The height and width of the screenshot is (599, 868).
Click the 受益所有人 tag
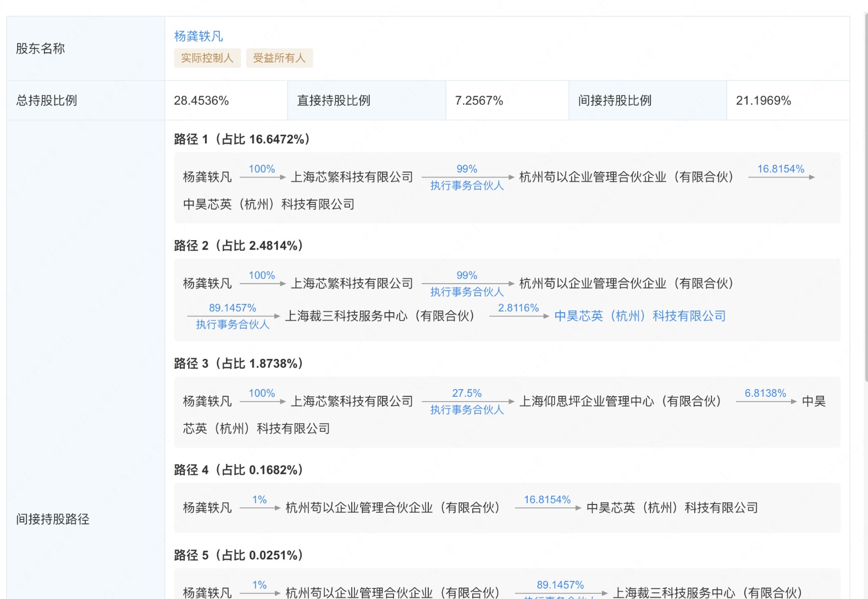[x=279, y=58]
